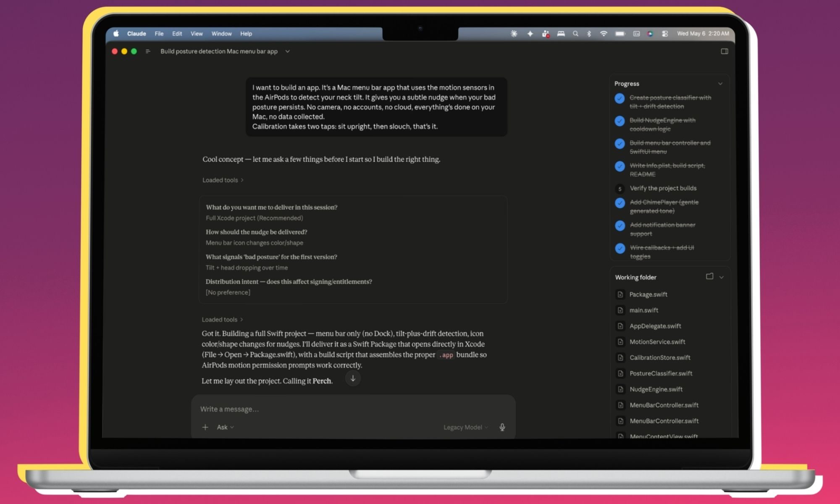Screen dimensions: 840x504
Task: Click the file icon beside Package.swift
Action: tap(620, 294)
